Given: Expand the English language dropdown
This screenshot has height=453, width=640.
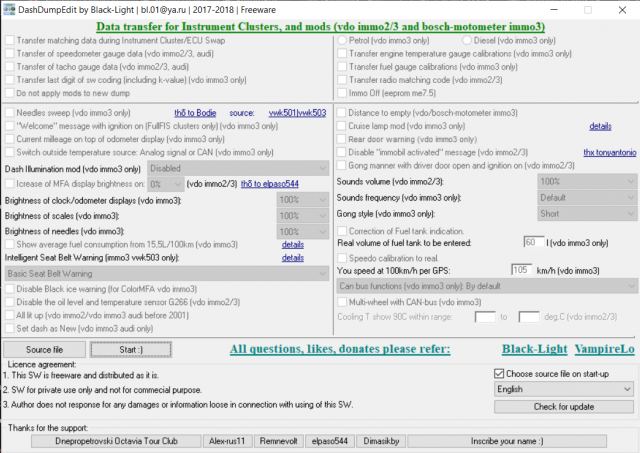Looking at the screenshot, I should click(565, 388).
